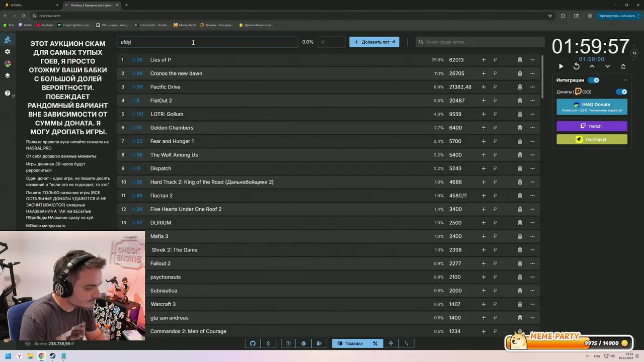This screenshot has width=644, height=362.
Task: Add amount to DLIRIUM
Action: point(484,223)
